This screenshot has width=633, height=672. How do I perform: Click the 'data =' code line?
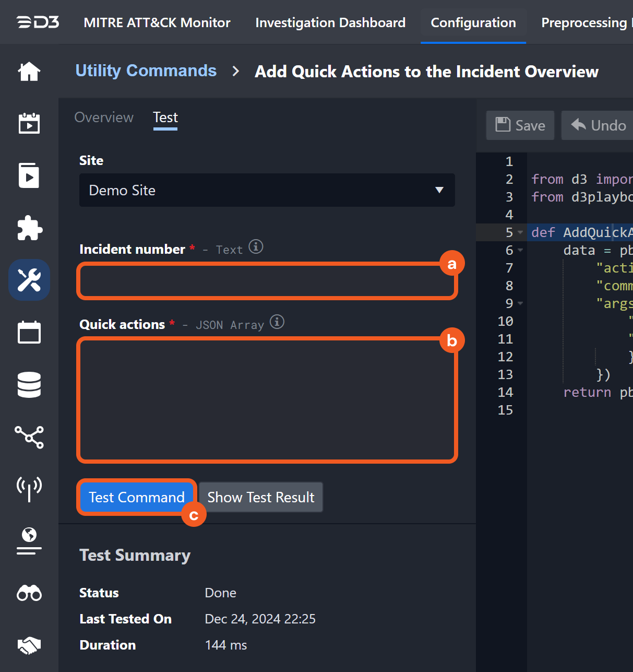point(598,250)
